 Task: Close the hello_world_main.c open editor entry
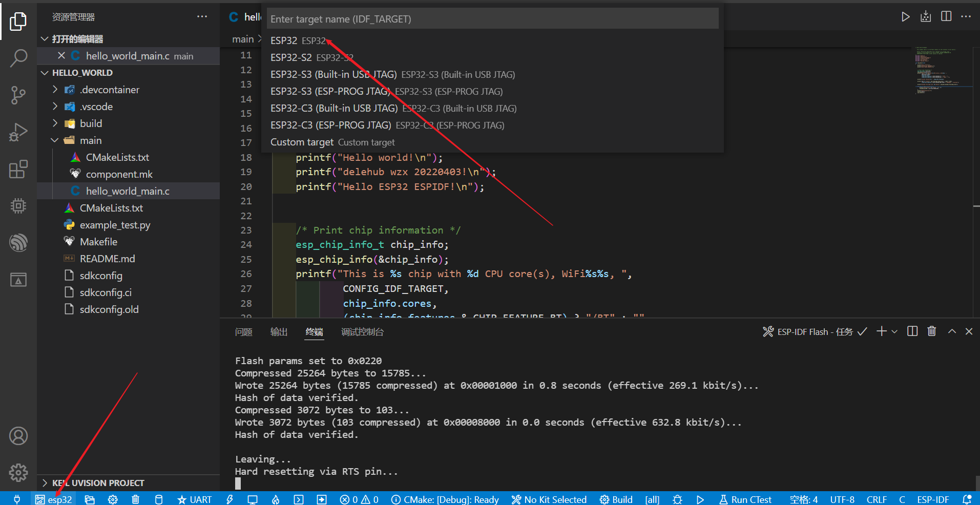(61, 55)
